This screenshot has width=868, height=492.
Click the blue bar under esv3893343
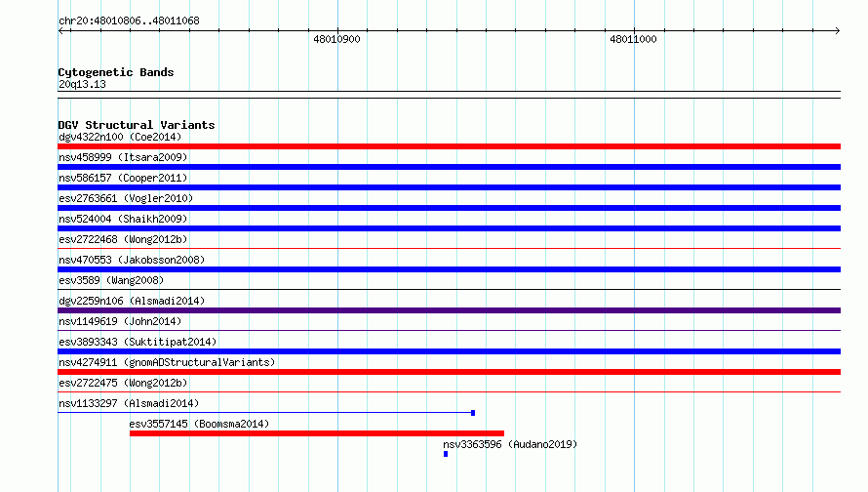coord(449,351)
